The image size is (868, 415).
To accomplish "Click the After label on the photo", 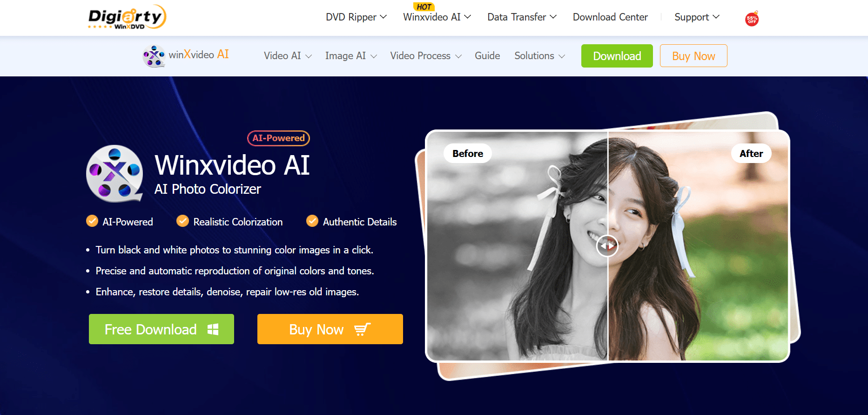I will pos(751,154).
